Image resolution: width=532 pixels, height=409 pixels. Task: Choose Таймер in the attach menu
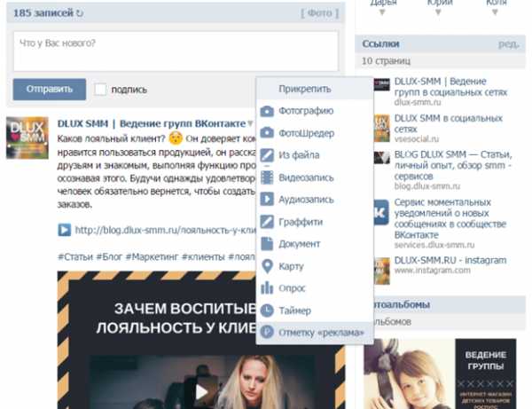[x=315, y=311]
